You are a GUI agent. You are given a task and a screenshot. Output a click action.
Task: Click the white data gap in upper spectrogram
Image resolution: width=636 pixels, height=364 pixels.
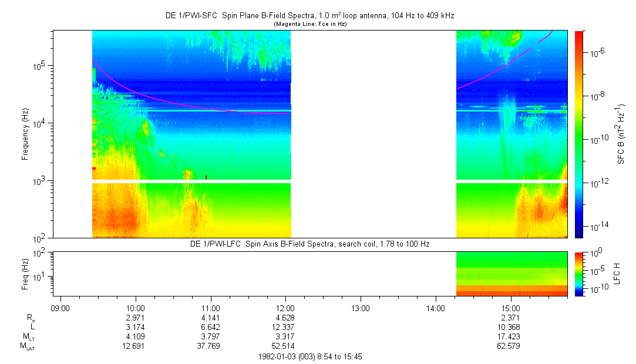(x=373, y=134)
